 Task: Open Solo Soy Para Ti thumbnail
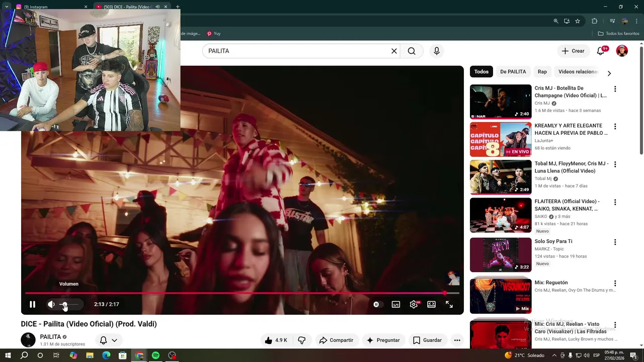(x=501, y=255)
